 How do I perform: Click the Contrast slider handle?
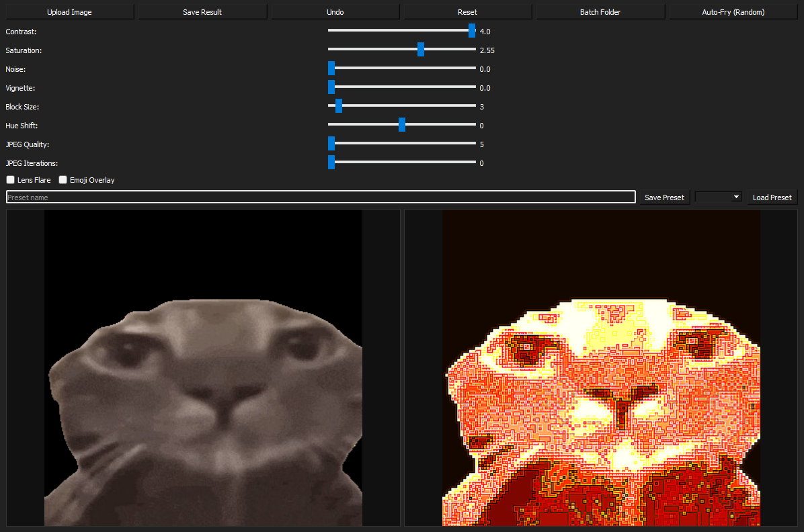pos(472,31)
